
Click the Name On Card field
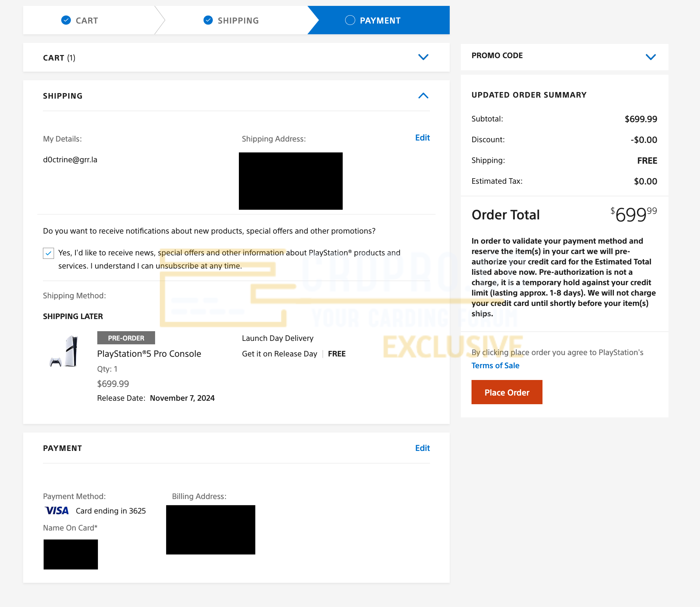coord(70,554)
